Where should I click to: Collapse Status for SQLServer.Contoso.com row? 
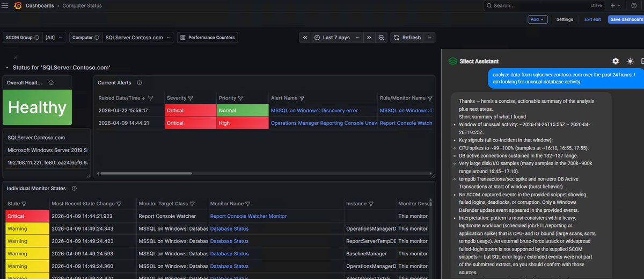(x=8, y=68)
